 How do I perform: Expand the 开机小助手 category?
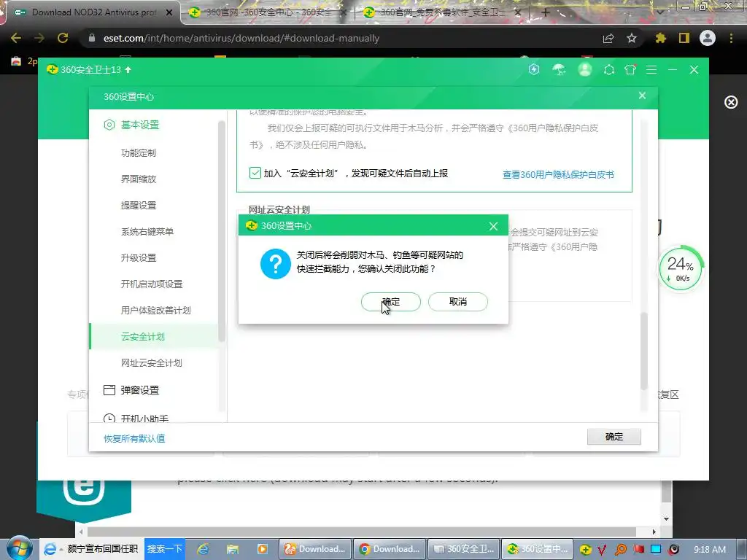coord(136,418)
